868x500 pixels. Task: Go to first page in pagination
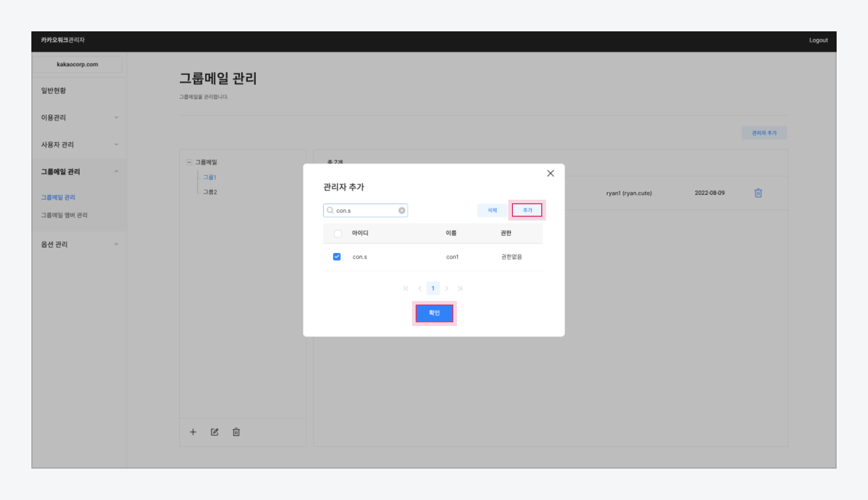click(406, 288)
